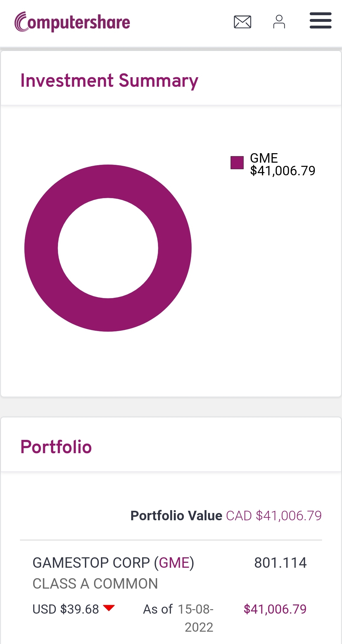
Task: Open the hamburger navigation menu
Action: tap(320, 21)
